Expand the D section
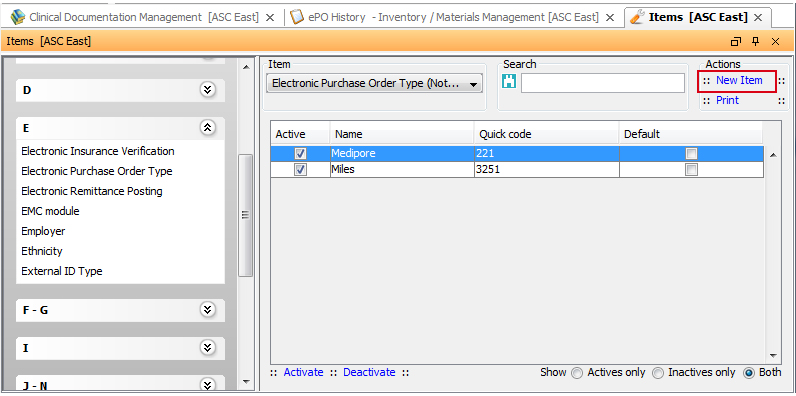This screenshot has width=796, height=396. point(207,90)
